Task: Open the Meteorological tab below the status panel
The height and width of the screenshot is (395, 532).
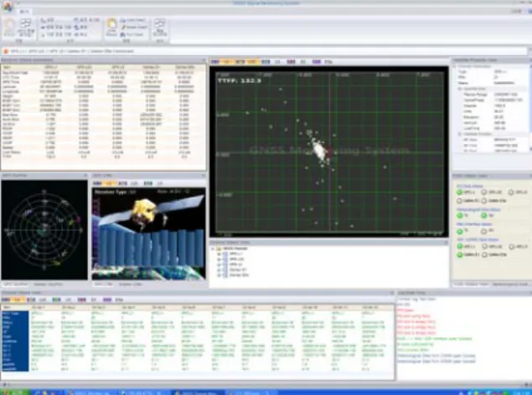Action: 510,285
